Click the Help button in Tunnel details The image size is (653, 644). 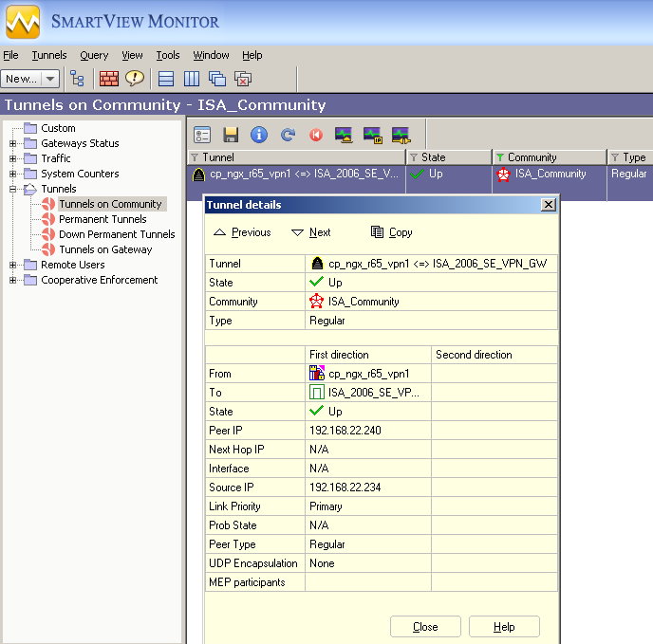point(504,627)
